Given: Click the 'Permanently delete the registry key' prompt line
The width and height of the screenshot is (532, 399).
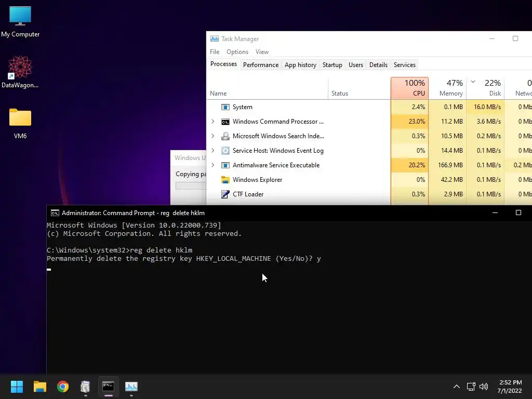Looking at the screenshot, I should (183, 259).
